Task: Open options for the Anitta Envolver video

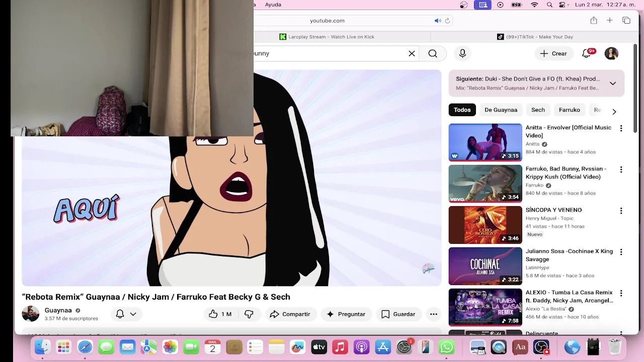Action: pyautogui.click(x=621, y=129)
